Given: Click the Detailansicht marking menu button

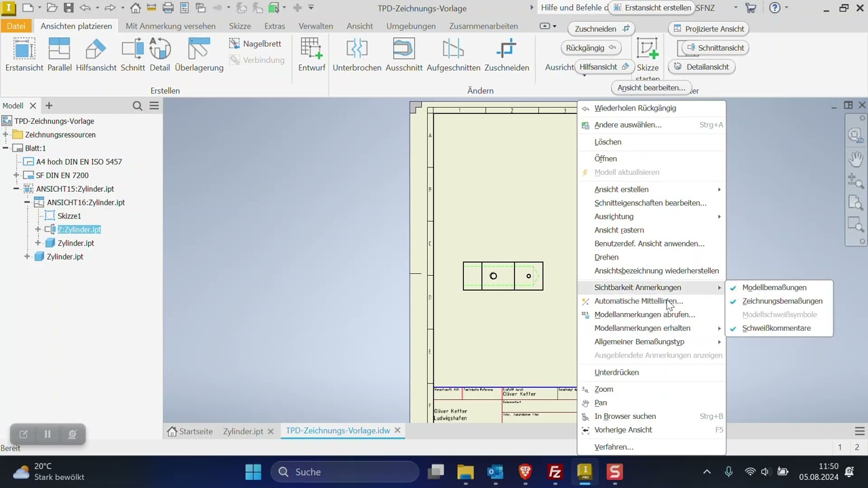Looking at the screenshot, I should point(701,66).
